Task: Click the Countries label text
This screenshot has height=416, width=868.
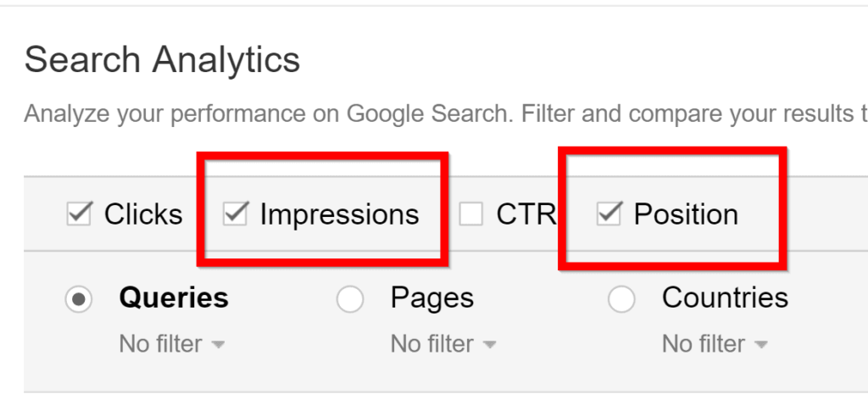Action: [x=725, y=298]
